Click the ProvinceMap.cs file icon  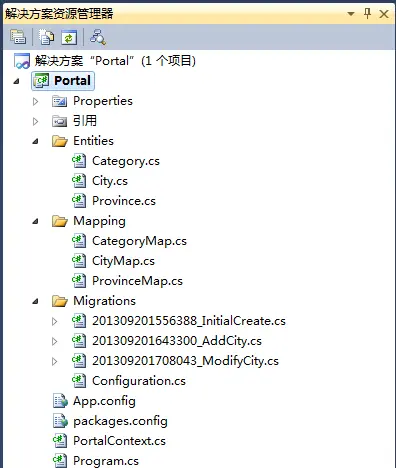coord(79,281)
